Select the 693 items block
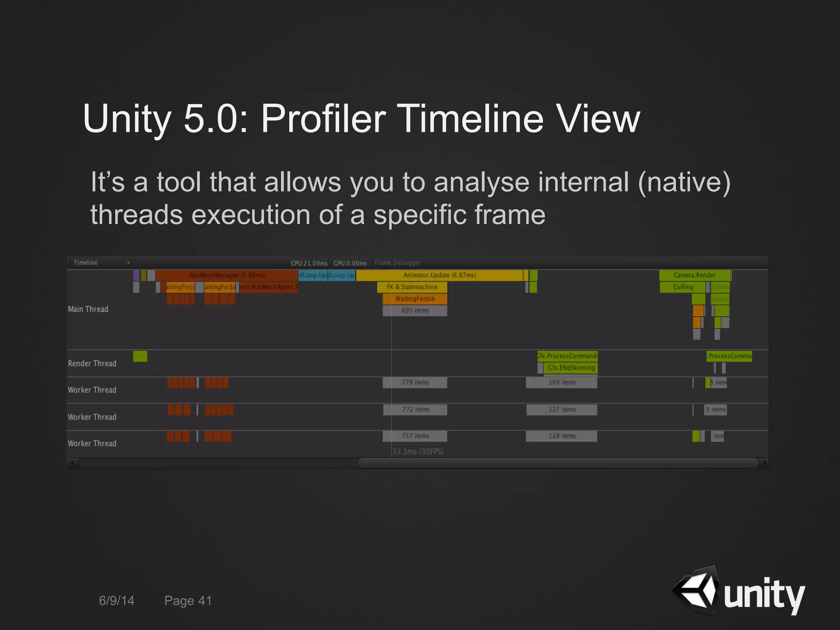This screenshot has width=840, height=630. (x=415, y=310)
